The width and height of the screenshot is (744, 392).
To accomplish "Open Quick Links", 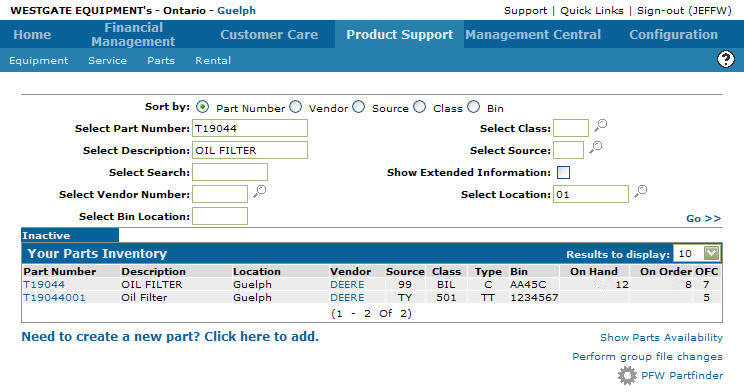I will (x=592, y=10).
